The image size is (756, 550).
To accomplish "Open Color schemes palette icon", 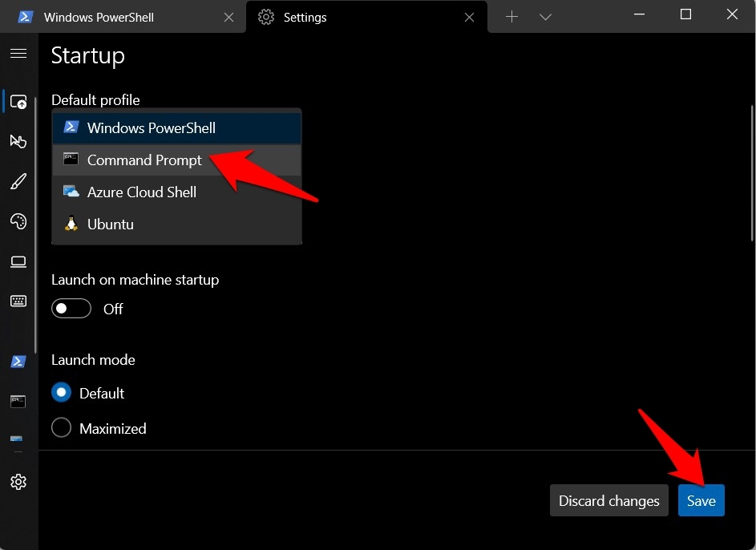I will pos(18,221).
